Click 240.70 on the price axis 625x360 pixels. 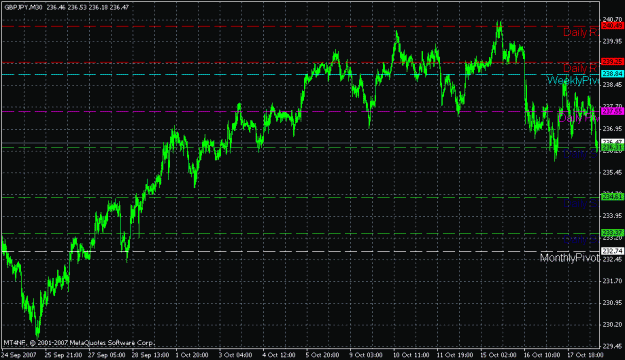pyautogui.click(x=613, y=19)
